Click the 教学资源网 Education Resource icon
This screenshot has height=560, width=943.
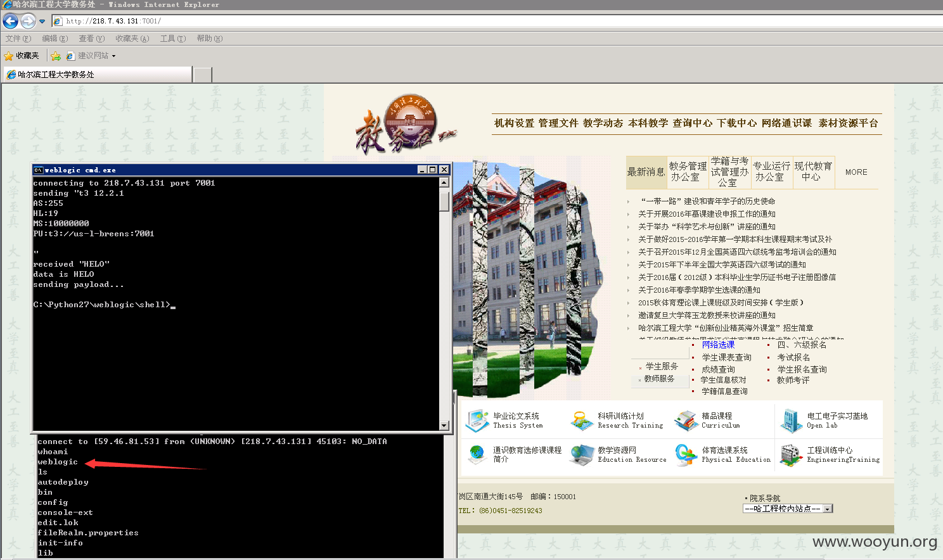tap(582, 454)
